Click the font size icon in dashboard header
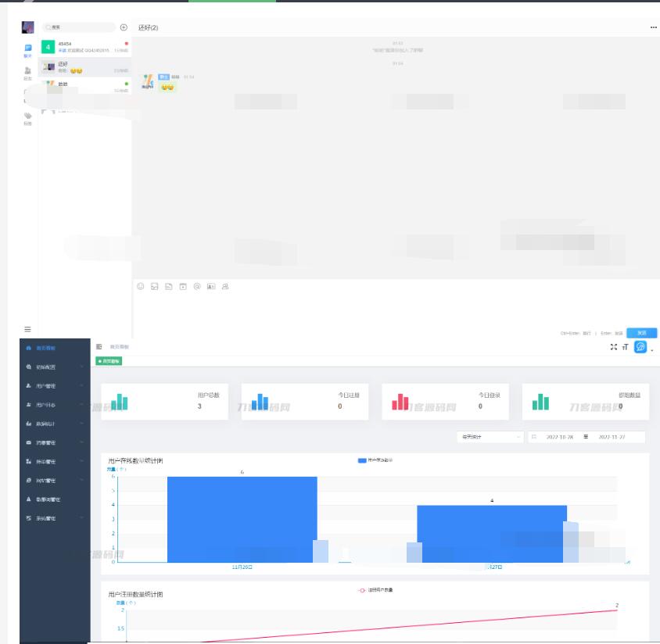Screen dimensions: 660x644 [625, 347]
